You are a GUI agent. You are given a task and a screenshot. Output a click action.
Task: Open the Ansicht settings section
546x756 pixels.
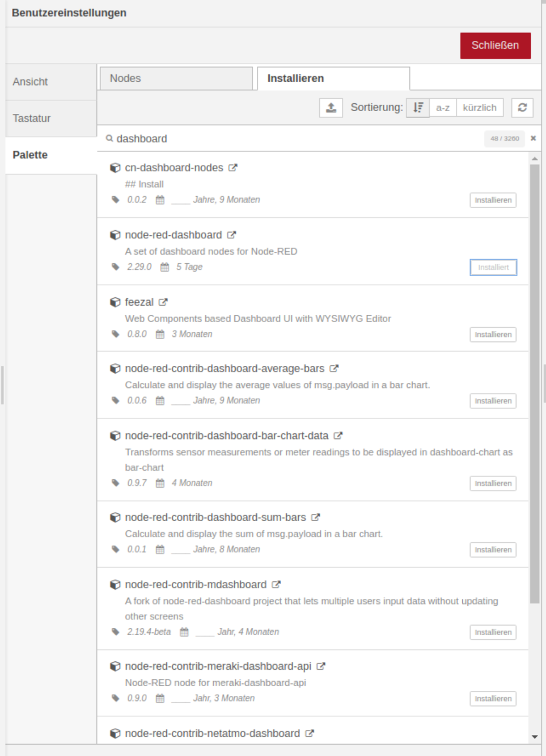pos(51,82)
